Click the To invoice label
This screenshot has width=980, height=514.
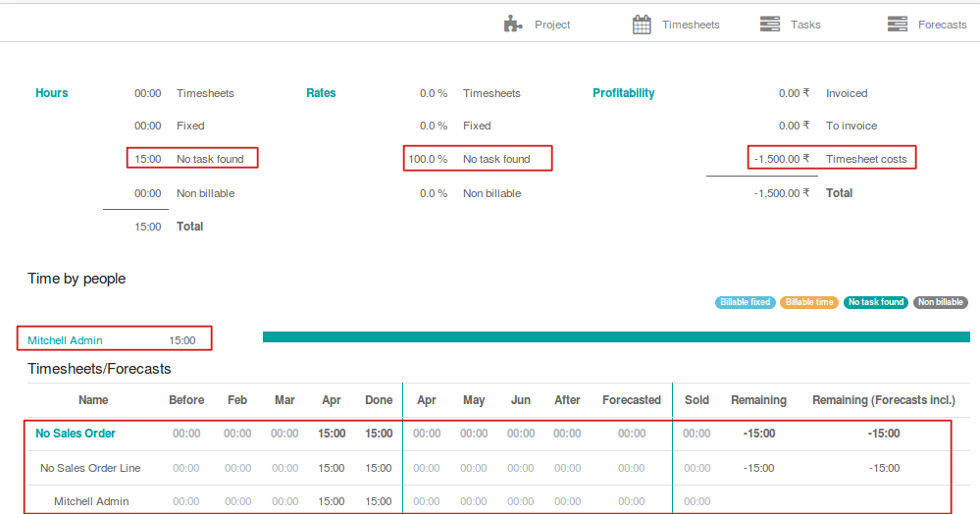pyautogui.click(x=851, y=126)
